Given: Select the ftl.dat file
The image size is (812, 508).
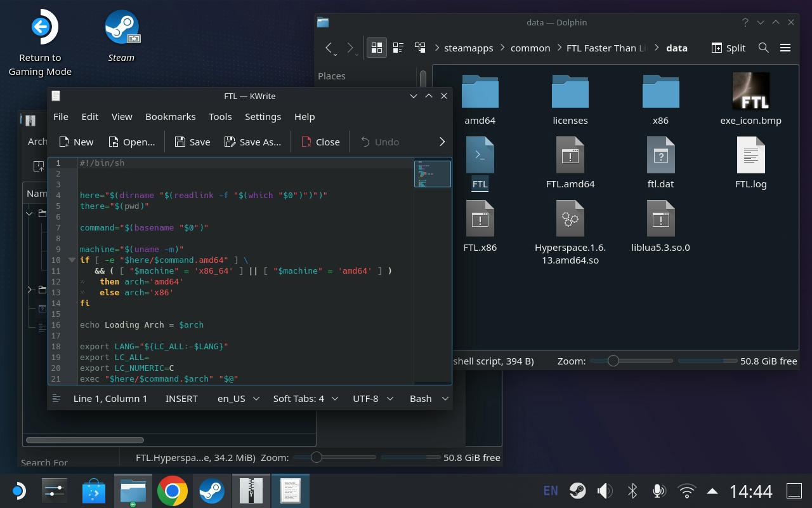Looking at the screenshot, I should point(660,163).
